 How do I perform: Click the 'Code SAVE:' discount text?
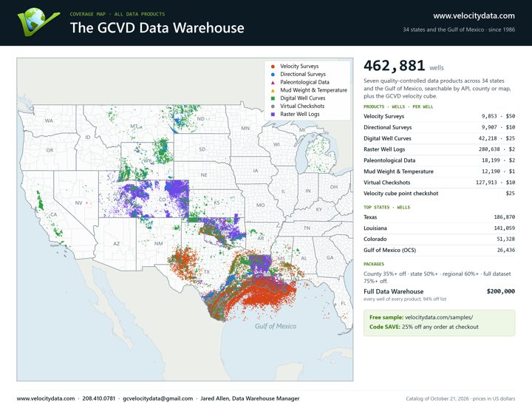385,327
